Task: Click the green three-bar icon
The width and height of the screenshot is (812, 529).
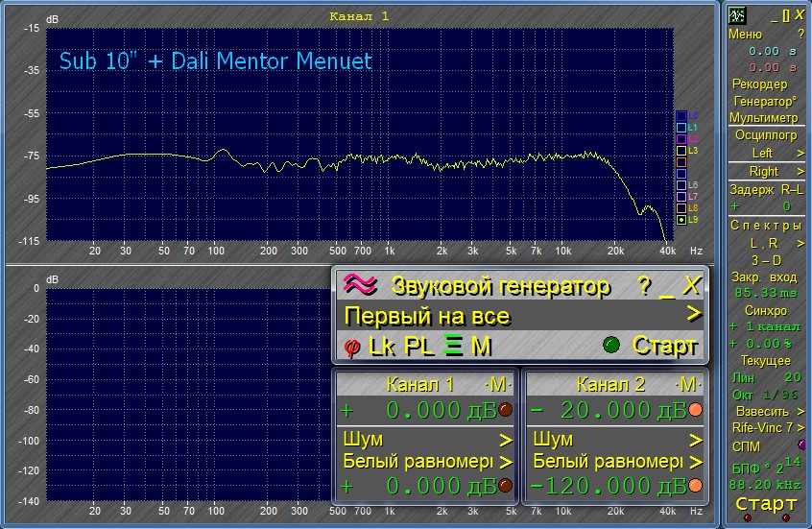Action: coord(453,346)
